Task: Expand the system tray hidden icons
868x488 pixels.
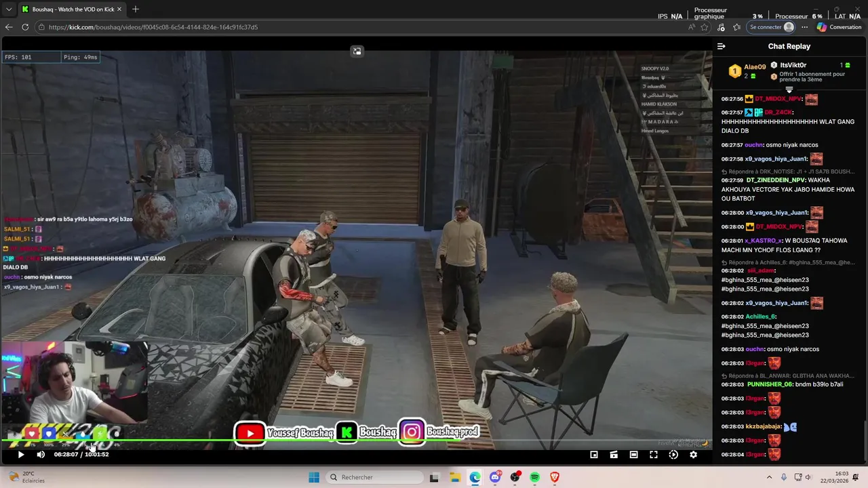Action: pos(769,477)
